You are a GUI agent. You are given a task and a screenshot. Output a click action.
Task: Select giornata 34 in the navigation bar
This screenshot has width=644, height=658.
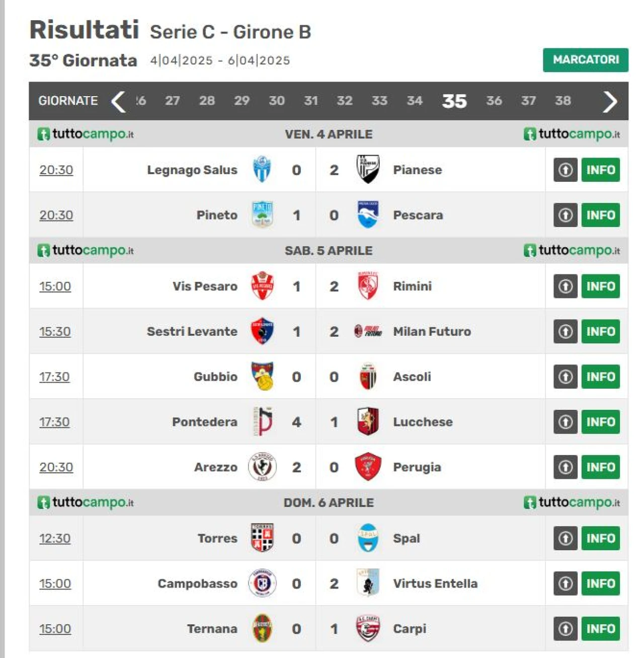[x=415, y=101]
